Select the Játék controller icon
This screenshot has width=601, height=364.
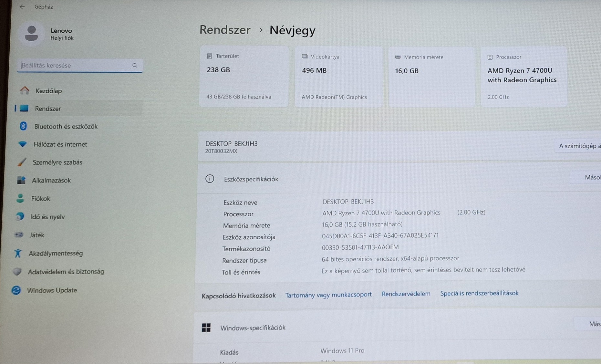[x=19, y=235]
